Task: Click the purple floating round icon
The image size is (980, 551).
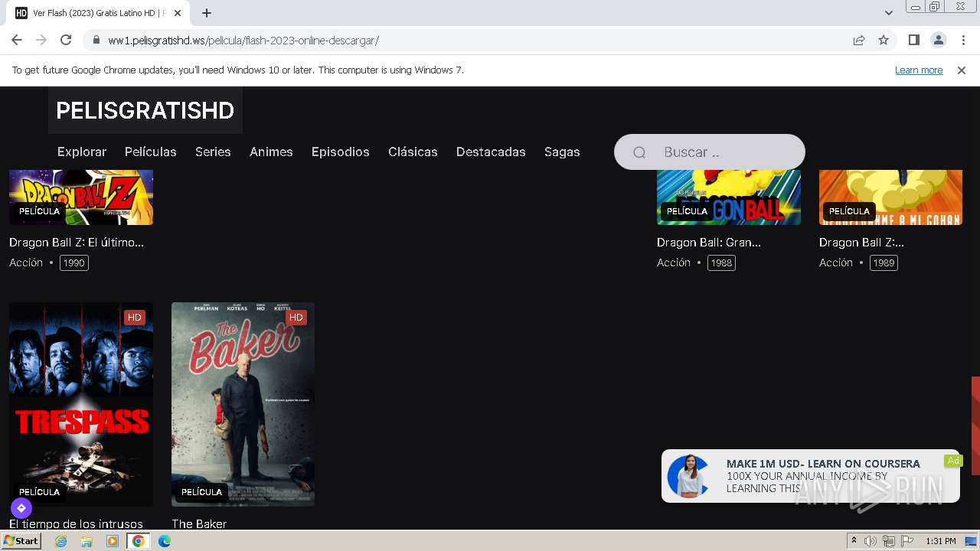Action: [x=21, y=507]
